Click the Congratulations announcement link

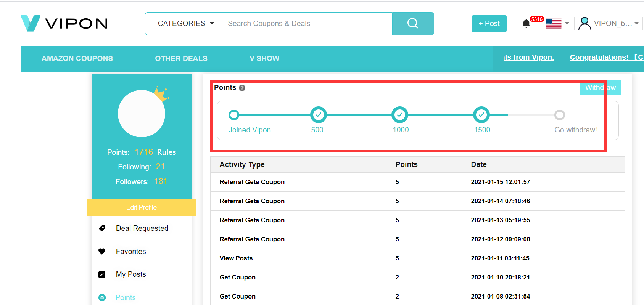pos(607,57)
